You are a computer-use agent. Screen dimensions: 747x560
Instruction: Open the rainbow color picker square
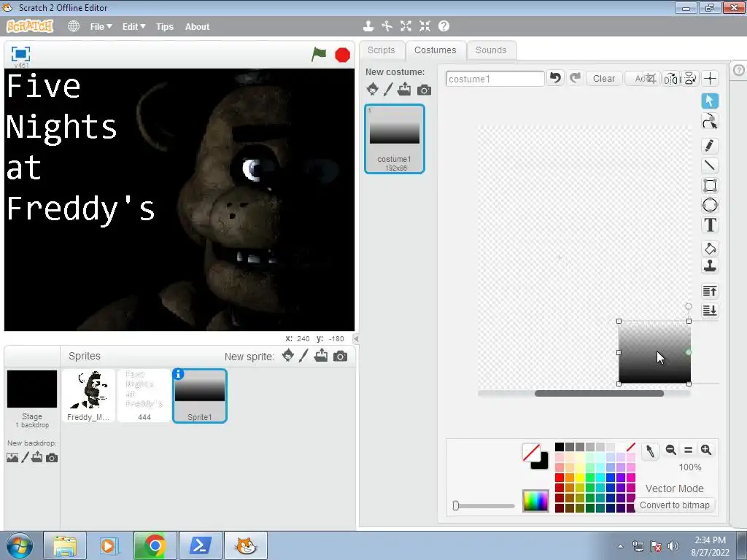coord(535,500)
